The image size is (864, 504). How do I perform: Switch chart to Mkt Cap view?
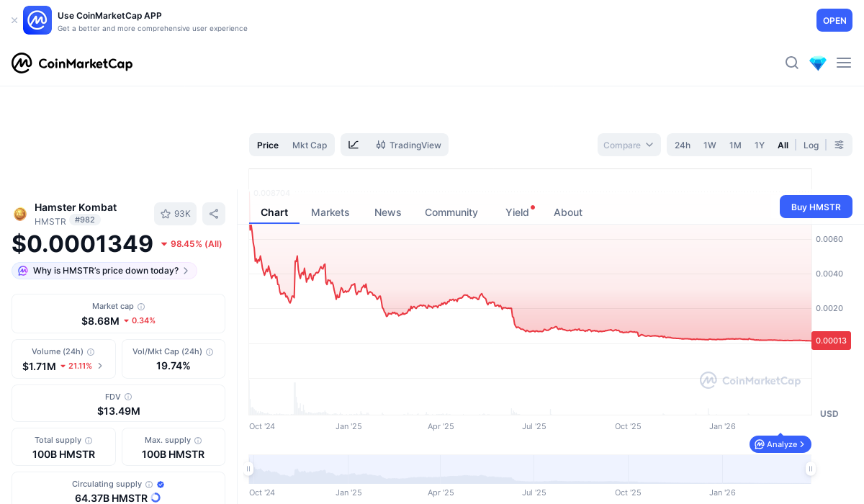(310, 145)
